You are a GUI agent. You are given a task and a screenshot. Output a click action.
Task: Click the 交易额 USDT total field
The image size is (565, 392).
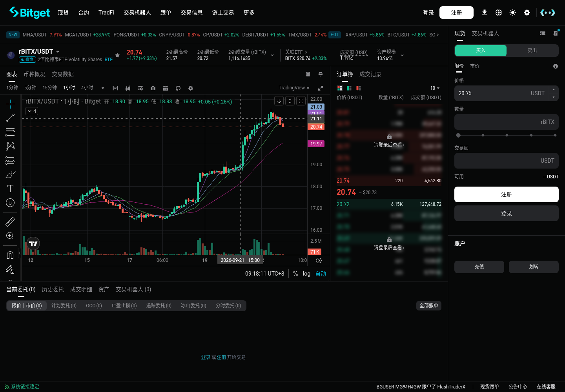(507, 161)
